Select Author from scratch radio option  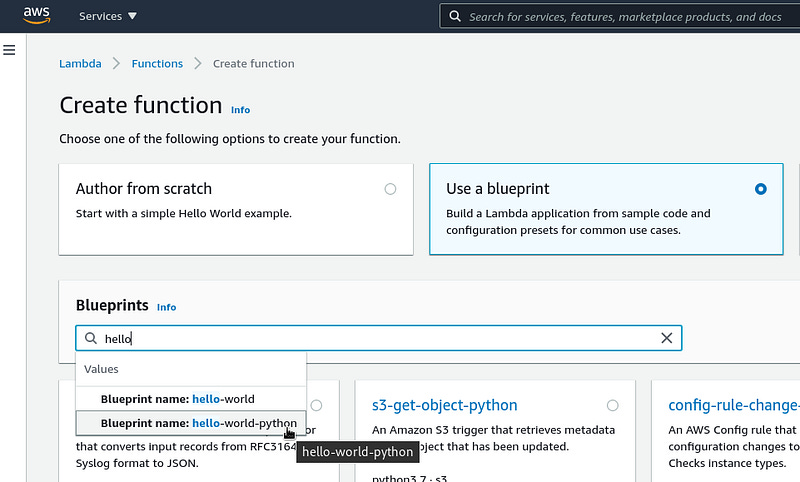click(390, 189)
